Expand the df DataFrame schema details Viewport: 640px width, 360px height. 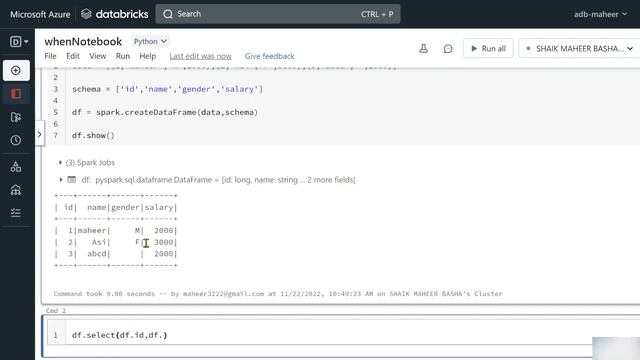click(60, 180)
